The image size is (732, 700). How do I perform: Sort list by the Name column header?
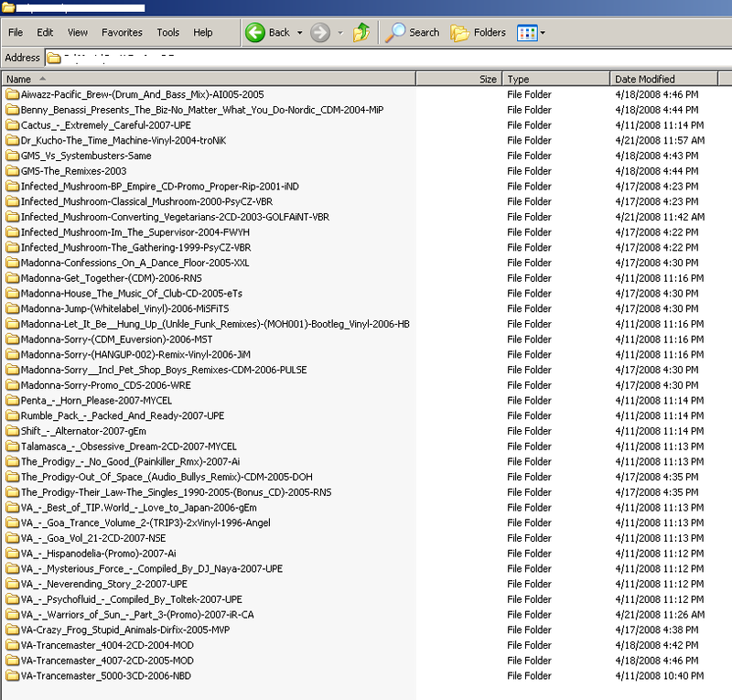click(209, 79)
